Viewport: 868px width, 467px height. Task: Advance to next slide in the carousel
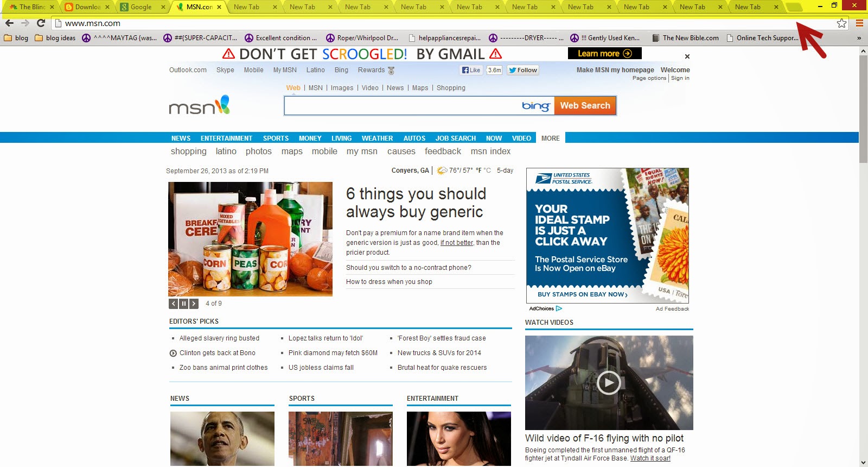(194, 304)
